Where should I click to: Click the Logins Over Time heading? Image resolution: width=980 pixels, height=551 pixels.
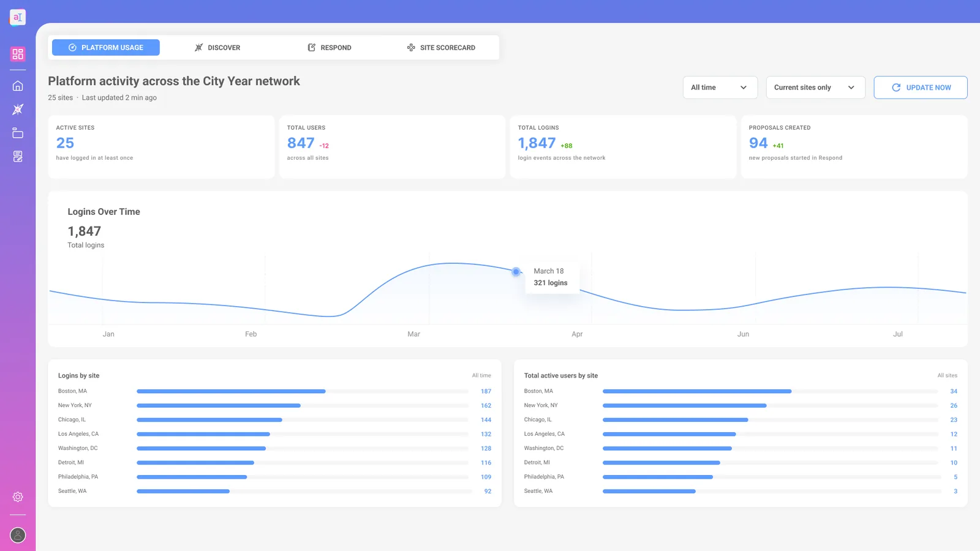click(x=104, y=212)
